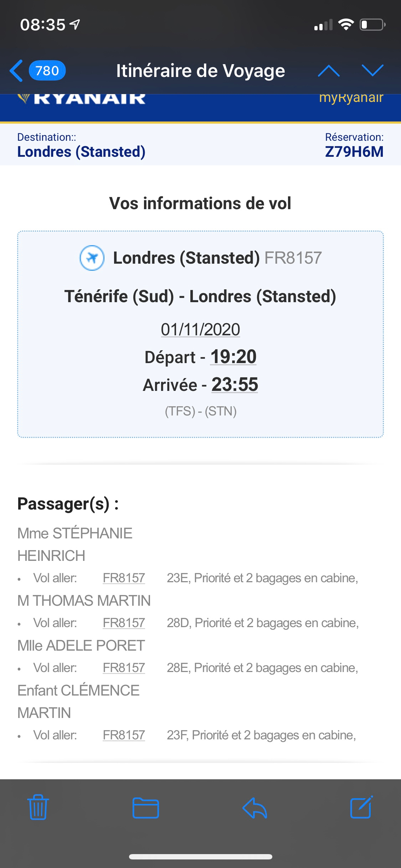The image size is (401, 868).
Task: Tap the home indicator bar
Action: point(200,857)
